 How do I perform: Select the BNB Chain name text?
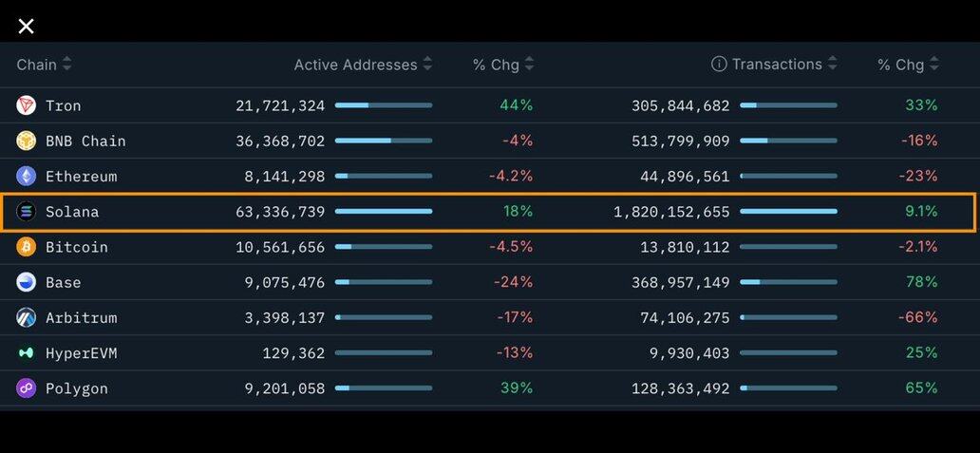click(85, 141)
